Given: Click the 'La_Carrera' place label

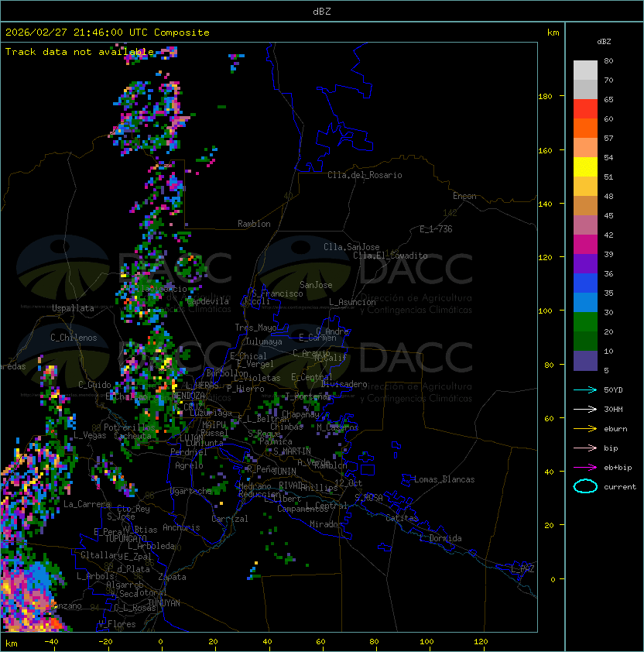Looking at the screenshot, I should [87, 504].
